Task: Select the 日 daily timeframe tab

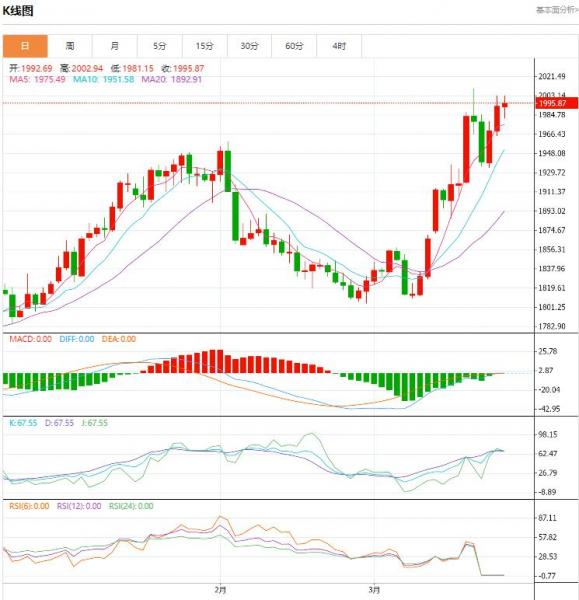Action: (25, 46)
